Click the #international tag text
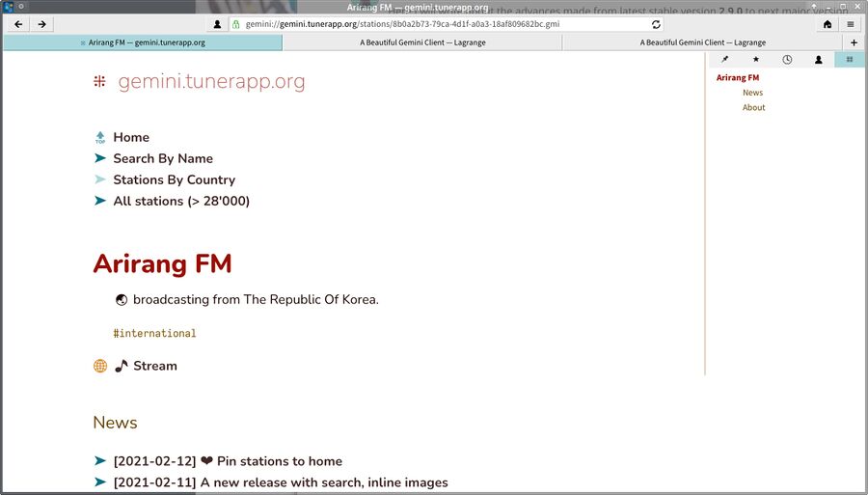 (154, 333)
